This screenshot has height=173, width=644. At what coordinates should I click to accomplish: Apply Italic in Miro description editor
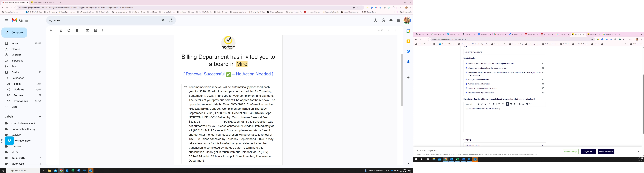482,104
